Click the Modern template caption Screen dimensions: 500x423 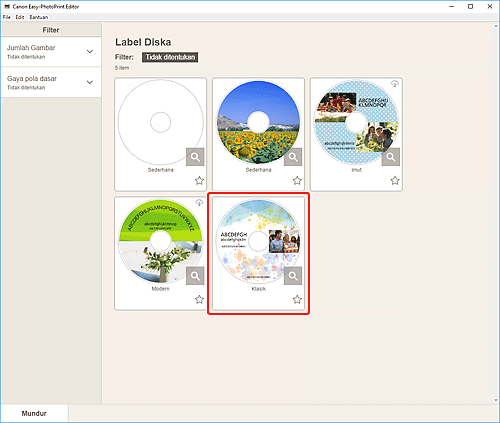click(x=161, y=289)
